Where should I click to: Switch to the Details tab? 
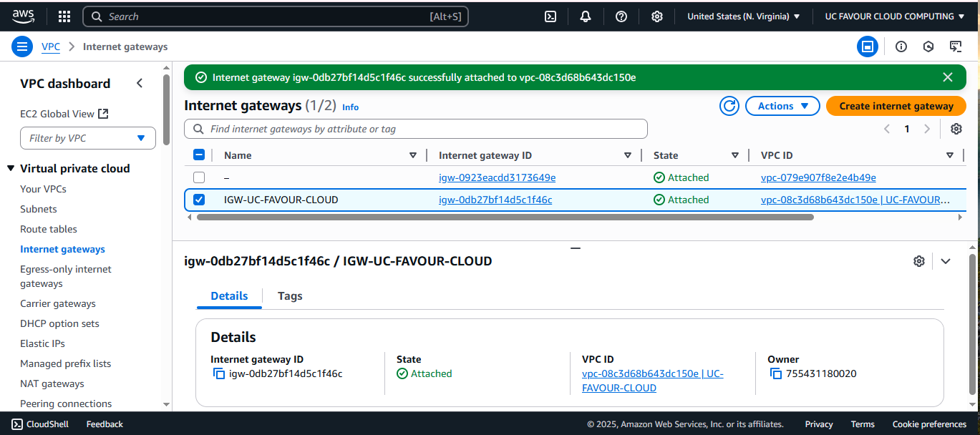[x=229, y=296]
